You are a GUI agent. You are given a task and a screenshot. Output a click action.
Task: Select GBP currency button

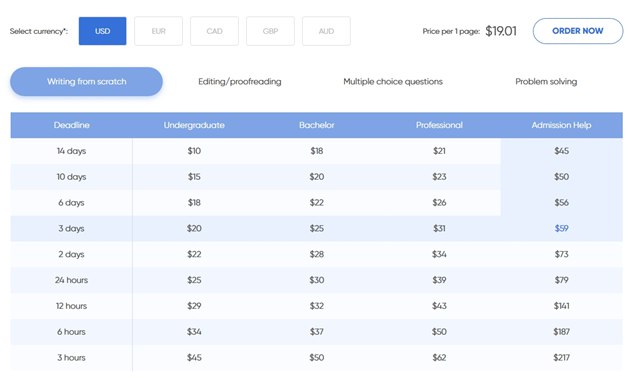(270, 31)
